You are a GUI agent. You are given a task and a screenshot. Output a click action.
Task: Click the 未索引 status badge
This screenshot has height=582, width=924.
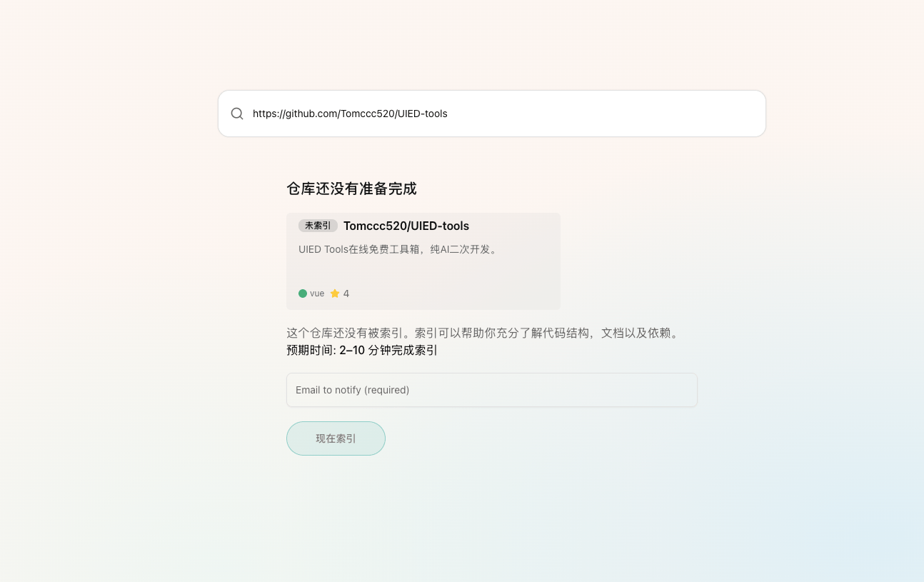tap(318, 226)
